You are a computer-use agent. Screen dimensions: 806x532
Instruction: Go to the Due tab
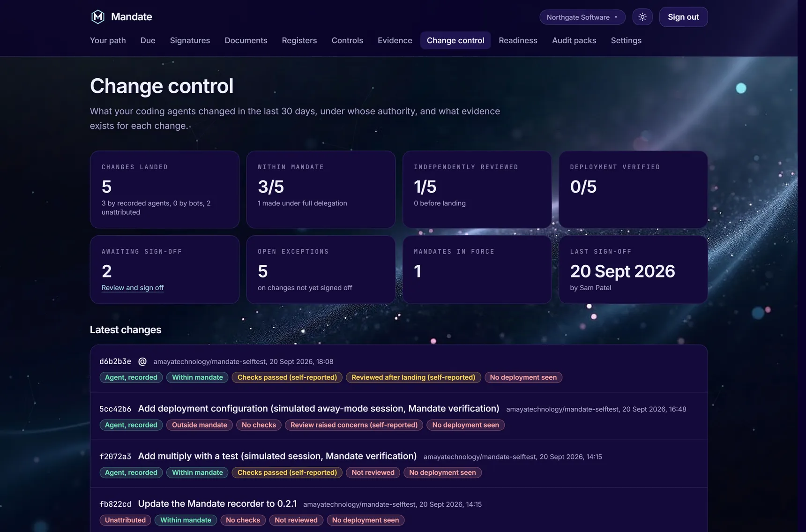148,40
